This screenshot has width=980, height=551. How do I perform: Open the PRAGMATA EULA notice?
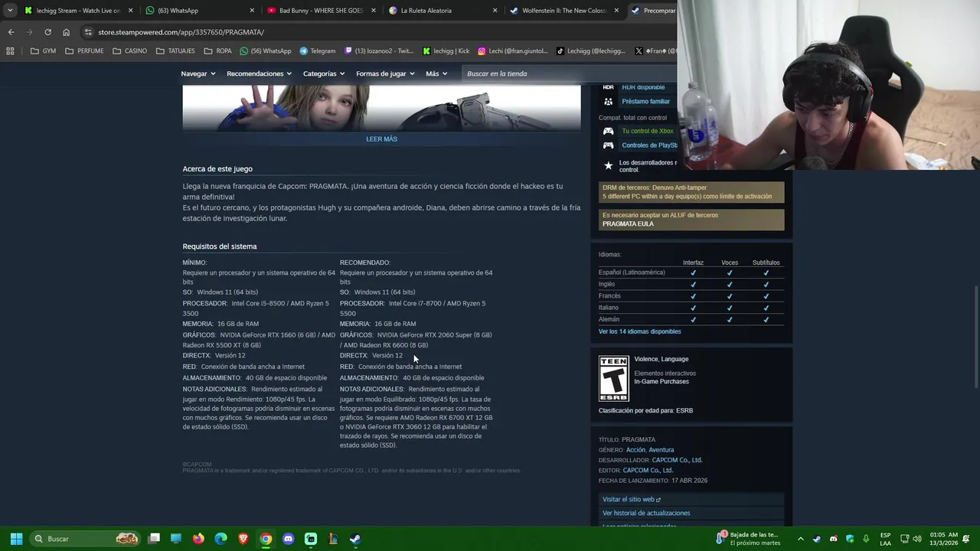point(628,224)
